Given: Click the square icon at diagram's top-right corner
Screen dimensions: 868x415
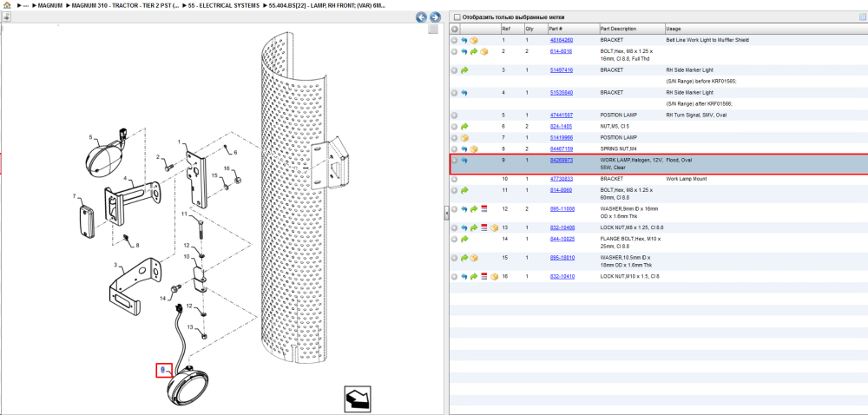Looking at the screenshot, I should tap(433, 30).
